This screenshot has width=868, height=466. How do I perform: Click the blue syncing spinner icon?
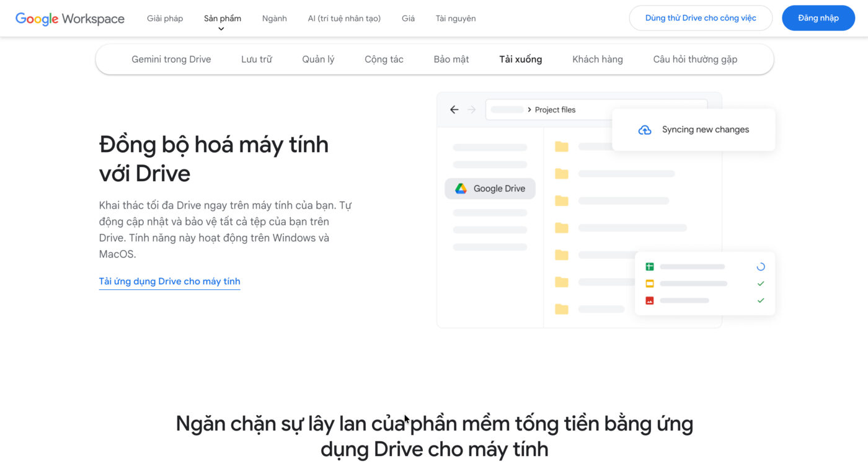pos(761,267)
